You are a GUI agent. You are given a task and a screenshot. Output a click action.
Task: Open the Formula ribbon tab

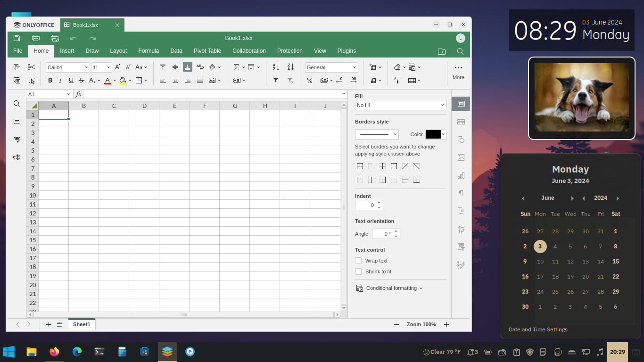[149, 51]
